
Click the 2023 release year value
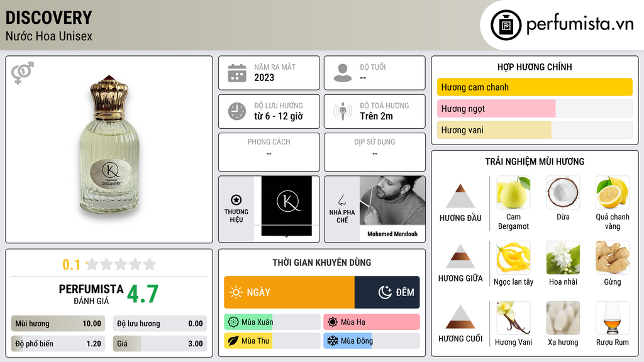point(264,77)
